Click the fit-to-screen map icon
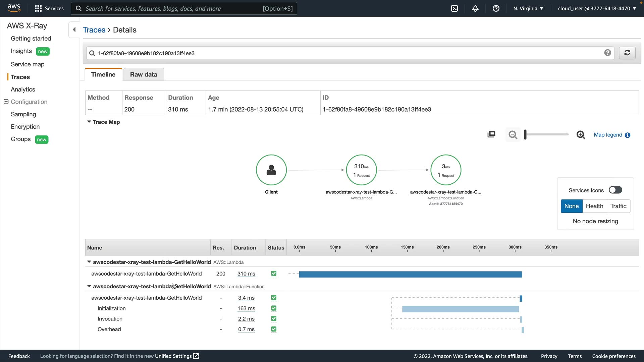 (x=491, y=134)
